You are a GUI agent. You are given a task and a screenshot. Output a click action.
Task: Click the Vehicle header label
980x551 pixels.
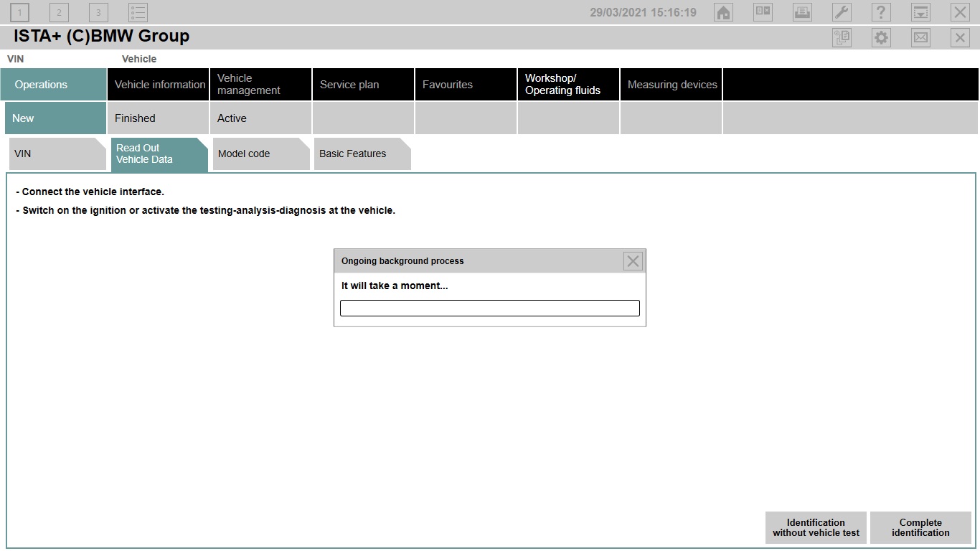click(139, 59)
